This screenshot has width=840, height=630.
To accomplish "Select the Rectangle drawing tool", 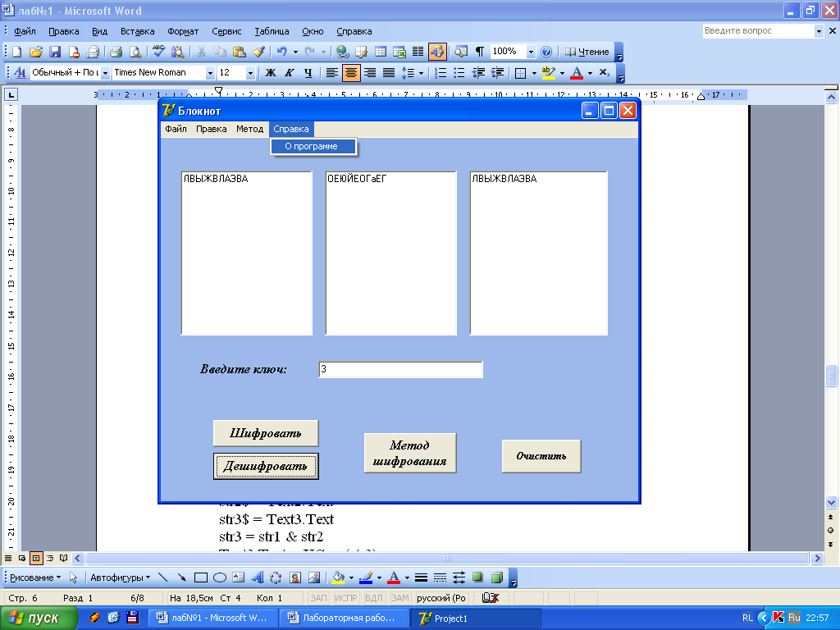I will point(201,577).
